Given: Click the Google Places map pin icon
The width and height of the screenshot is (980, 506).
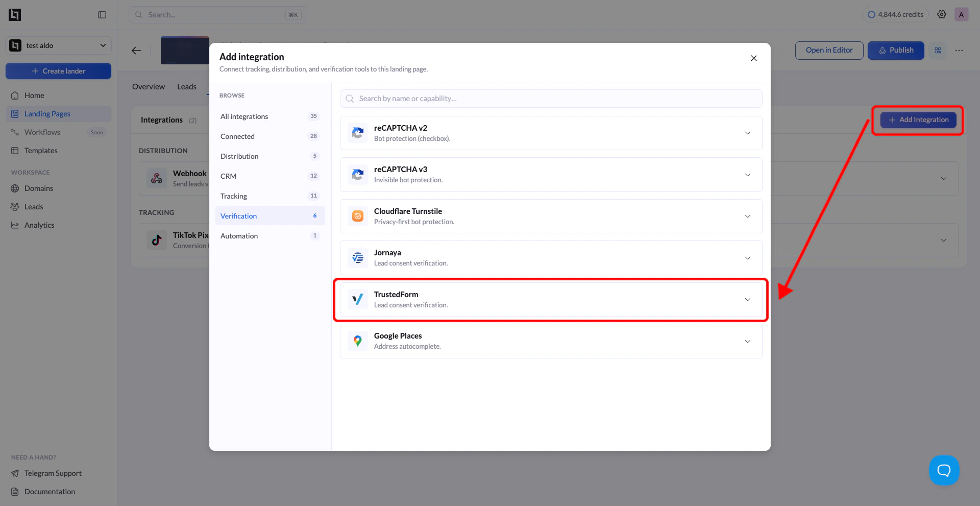Looking at the screenshot, I should coord(358,341).
